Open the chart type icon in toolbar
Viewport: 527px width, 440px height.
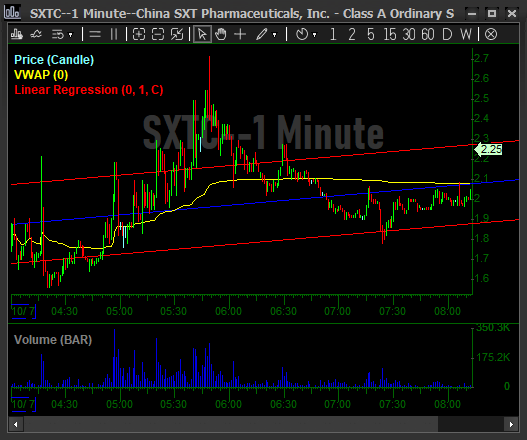[x=16, y=34]
